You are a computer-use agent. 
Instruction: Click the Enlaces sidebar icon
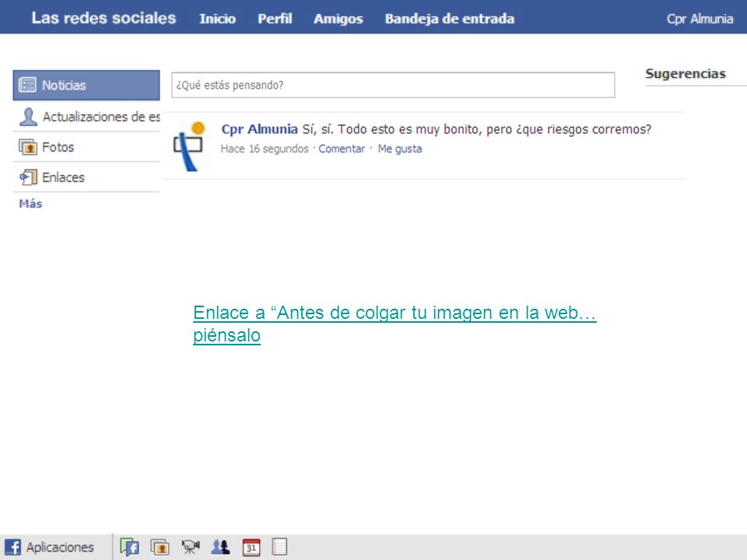pyautogui.click(x=28, y=177)
